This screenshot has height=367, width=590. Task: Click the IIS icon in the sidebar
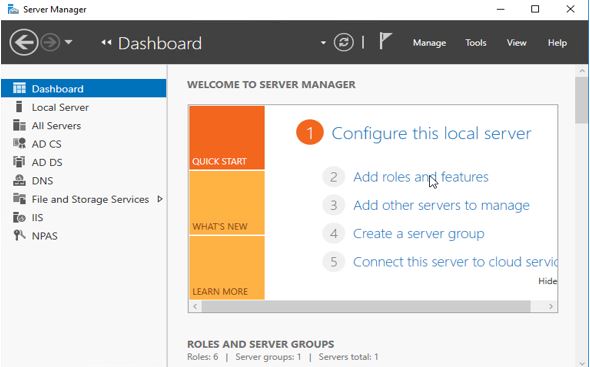coord(19,217)
